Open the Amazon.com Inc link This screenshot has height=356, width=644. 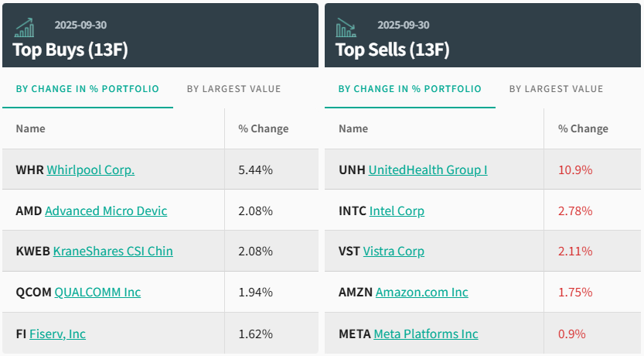422,293
